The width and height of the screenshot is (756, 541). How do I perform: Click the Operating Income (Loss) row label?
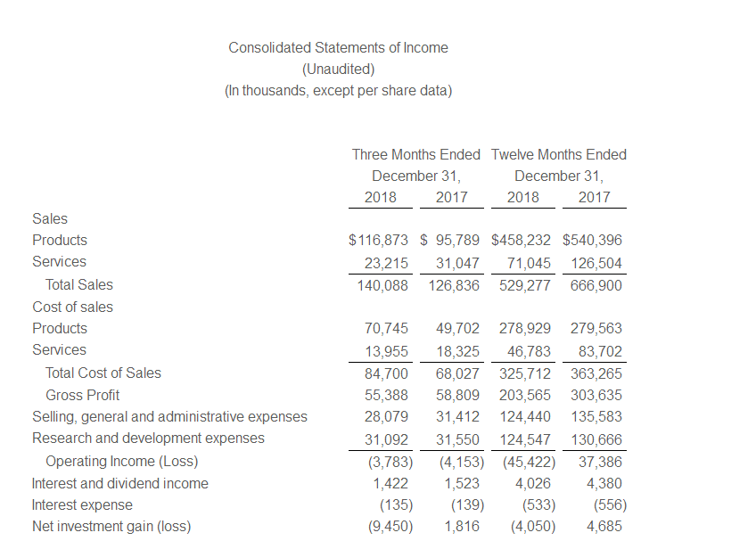tap(121, 461)
